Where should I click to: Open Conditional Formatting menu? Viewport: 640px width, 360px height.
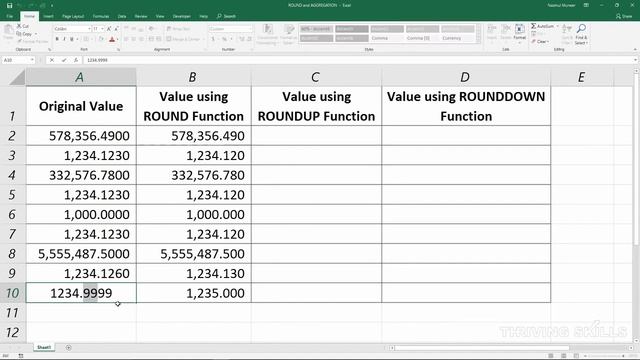click(267, 34)
